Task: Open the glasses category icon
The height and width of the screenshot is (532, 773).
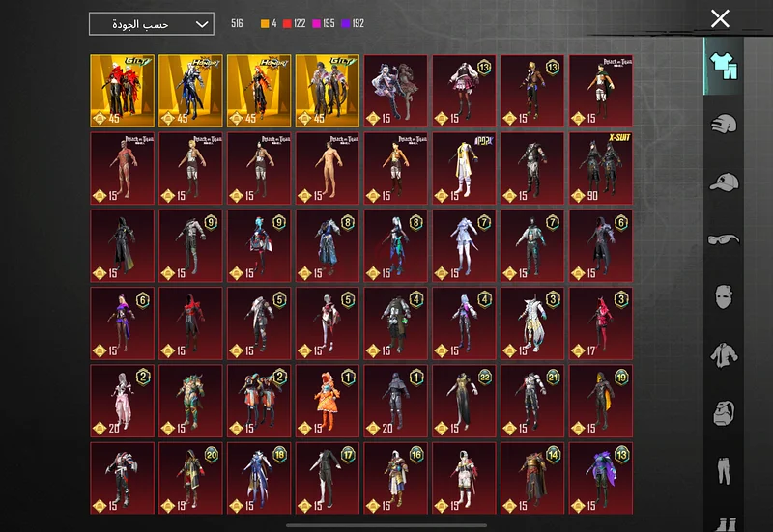Action: click(723, 239)
